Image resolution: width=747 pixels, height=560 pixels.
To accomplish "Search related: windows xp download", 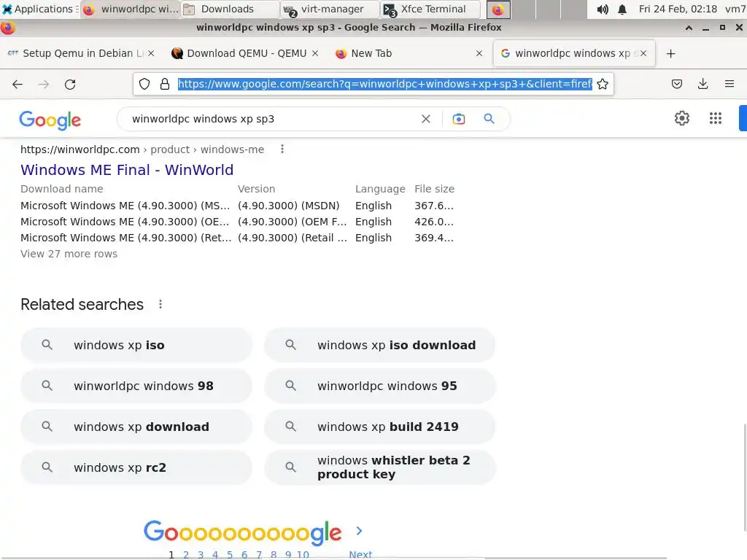I will (x=136, y=427).
